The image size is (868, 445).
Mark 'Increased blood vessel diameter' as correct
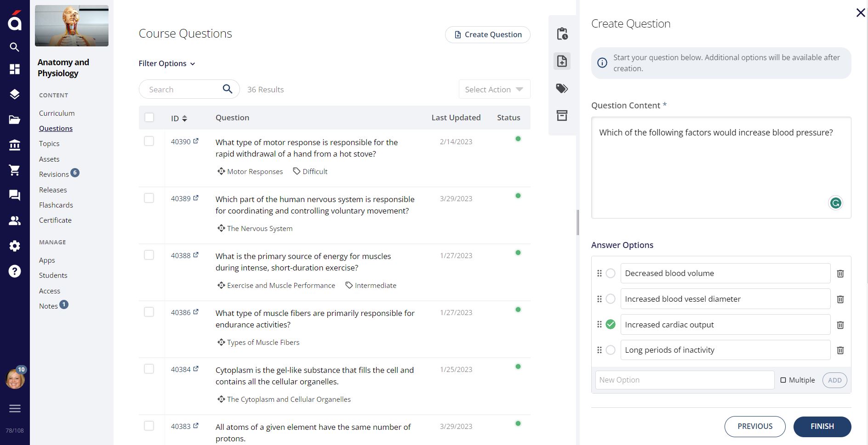tap(610, 299)
